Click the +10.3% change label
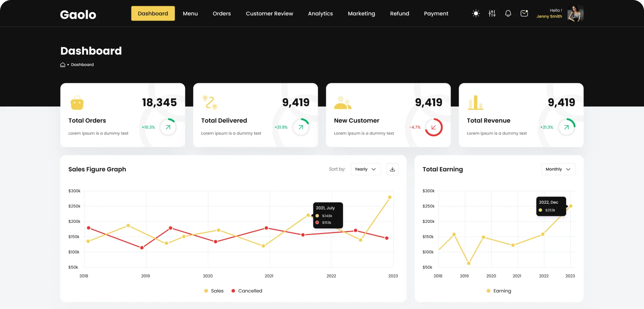644x309 pixels. (x=148, y=127)
